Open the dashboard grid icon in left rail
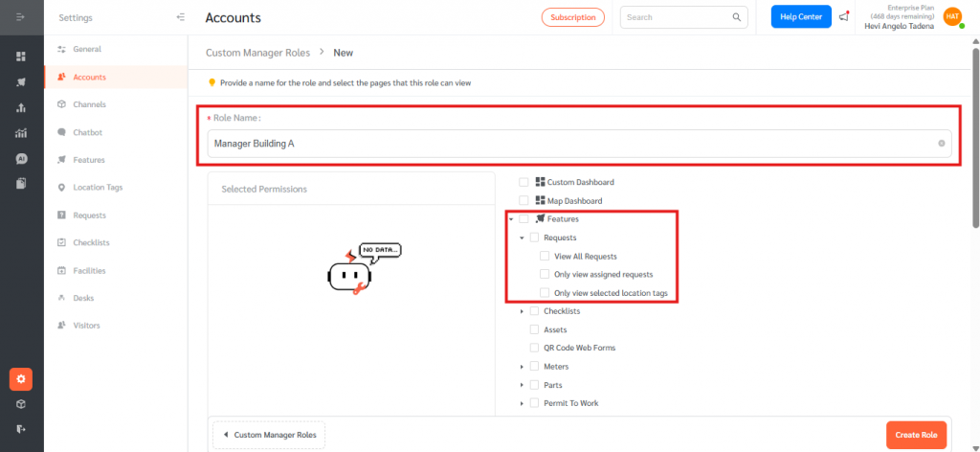The image size is (980, 452). pyautogui.click(x=21, y=56)
